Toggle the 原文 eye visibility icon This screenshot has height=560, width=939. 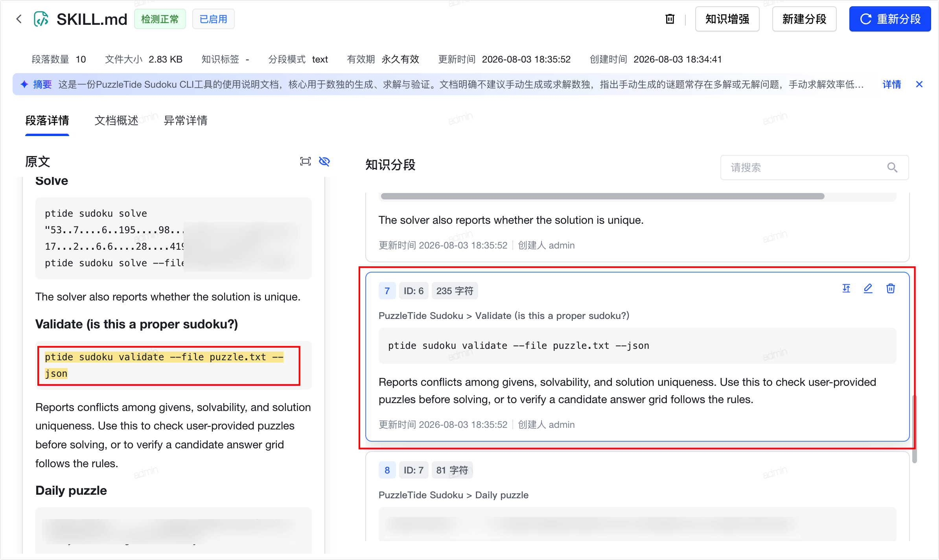(324, 161)
